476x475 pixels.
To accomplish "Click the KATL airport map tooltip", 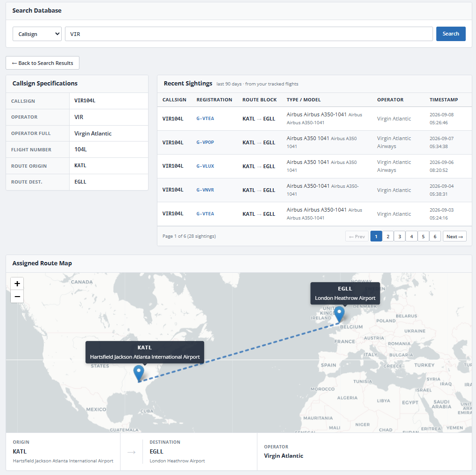I will click(x=145, y=352).
